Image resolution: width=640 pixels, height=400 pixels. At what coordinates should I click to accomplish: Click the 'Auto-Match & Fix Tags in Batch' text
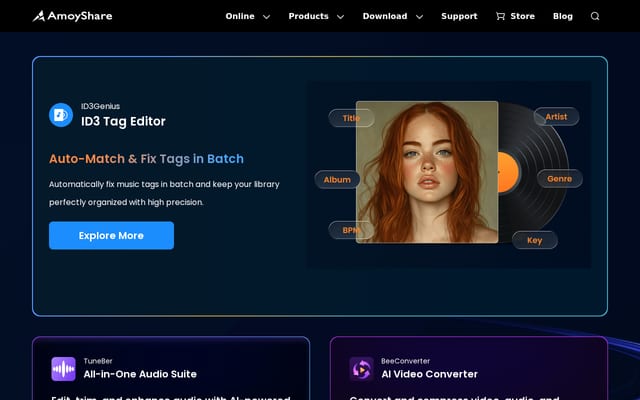tap(147, 159)
